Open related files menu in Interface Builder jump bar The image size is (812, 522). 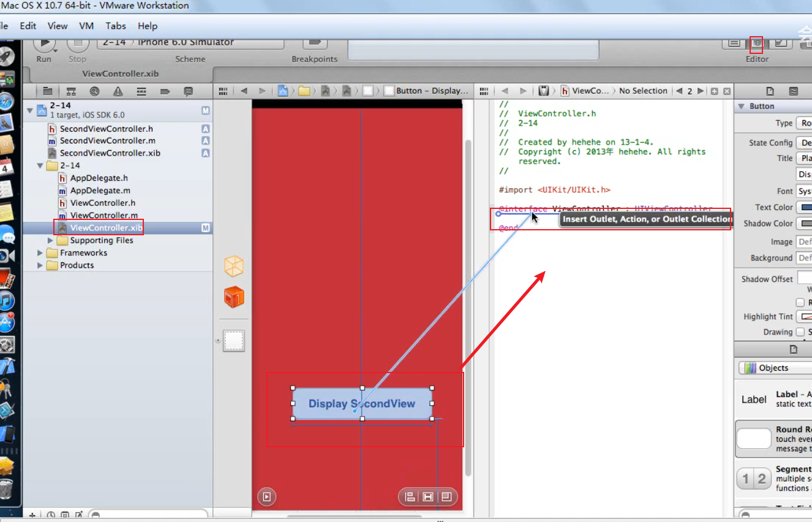tap(223, 91)
